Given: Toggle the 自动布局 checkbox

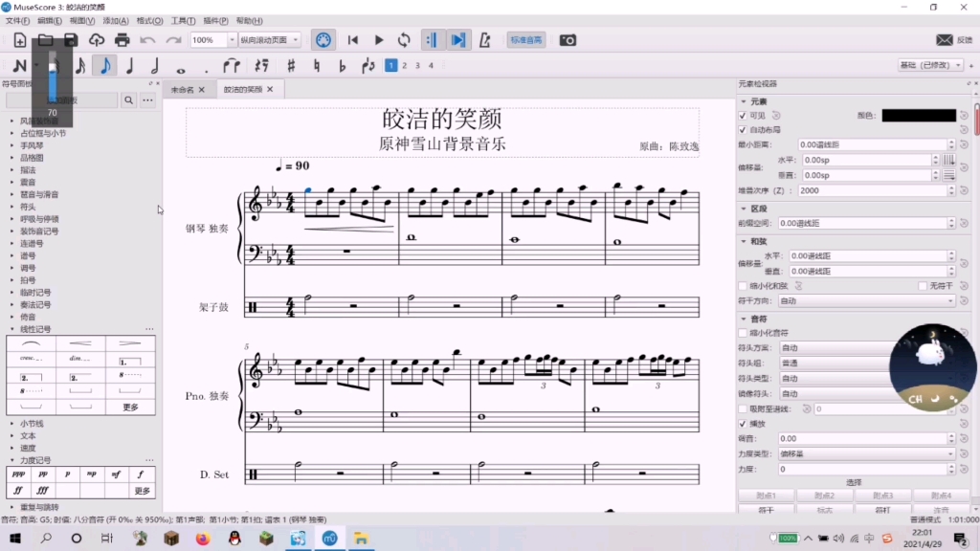Looking at the screenshot, I should 743,130.
